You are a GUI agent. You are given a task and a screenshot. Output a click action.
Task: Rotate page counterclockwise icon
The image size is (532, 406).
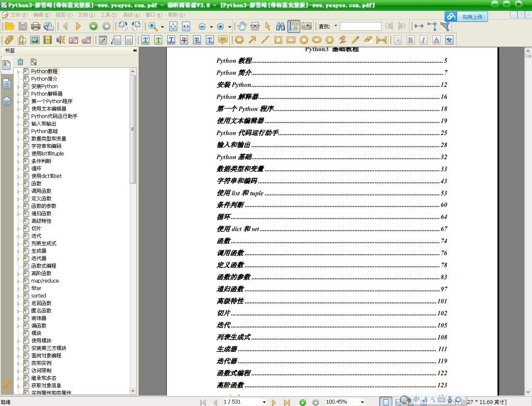(x=136, y=27)
